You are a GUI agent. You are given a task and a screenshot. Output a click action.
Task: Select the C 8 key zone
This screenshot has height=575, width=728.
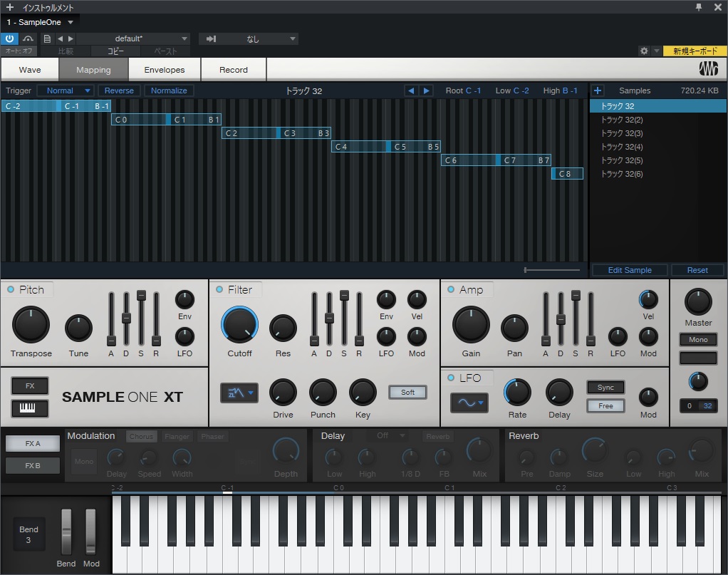click(567, 174)
